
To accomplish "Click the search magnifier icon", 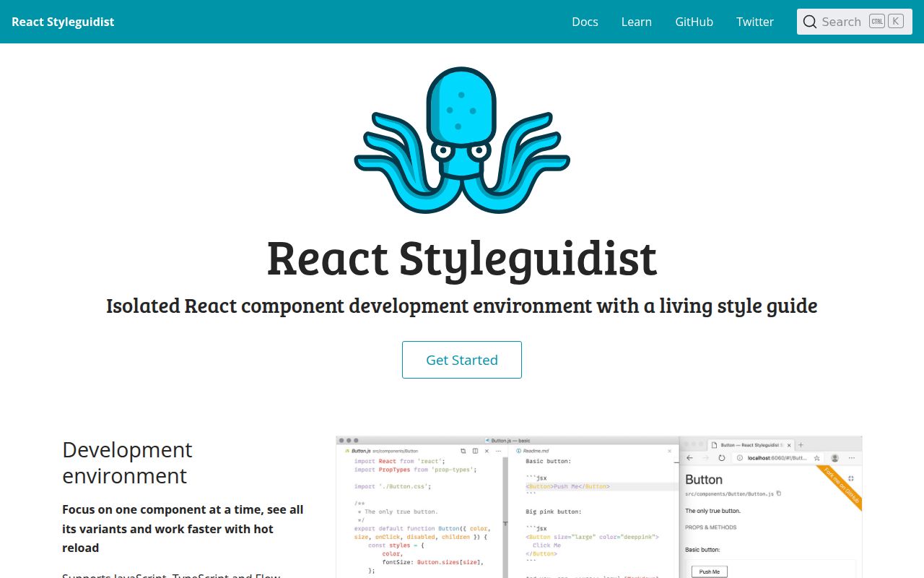I will (810, 22).
